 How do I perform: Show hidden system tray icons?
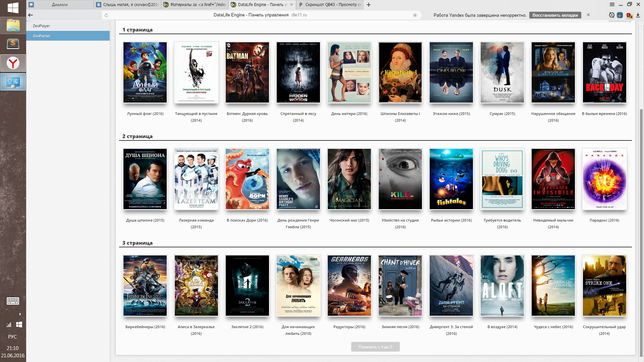point(20,314)
